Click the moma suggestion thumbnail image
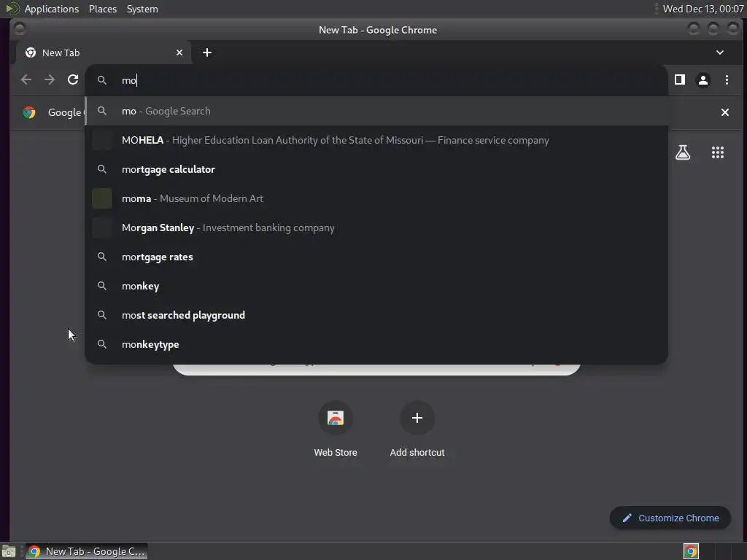The image size is (747, 560). (x=102, y=198)
